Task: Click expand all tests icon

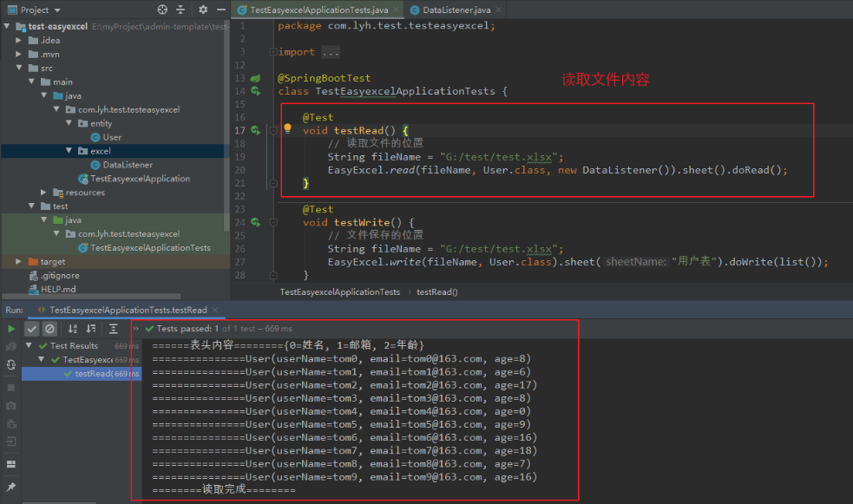Action: coord(113,329)
